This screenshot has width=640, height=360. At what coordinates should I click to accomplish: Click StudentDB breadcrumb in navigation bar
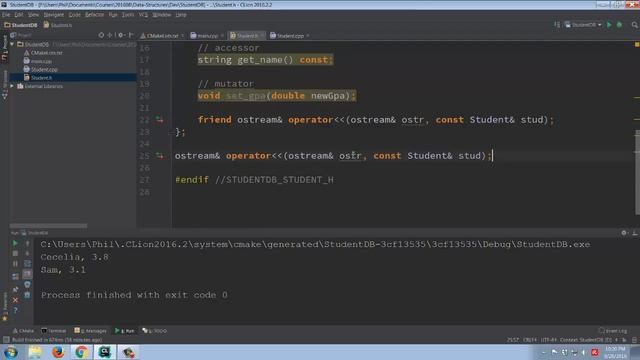tap(21, 25)
